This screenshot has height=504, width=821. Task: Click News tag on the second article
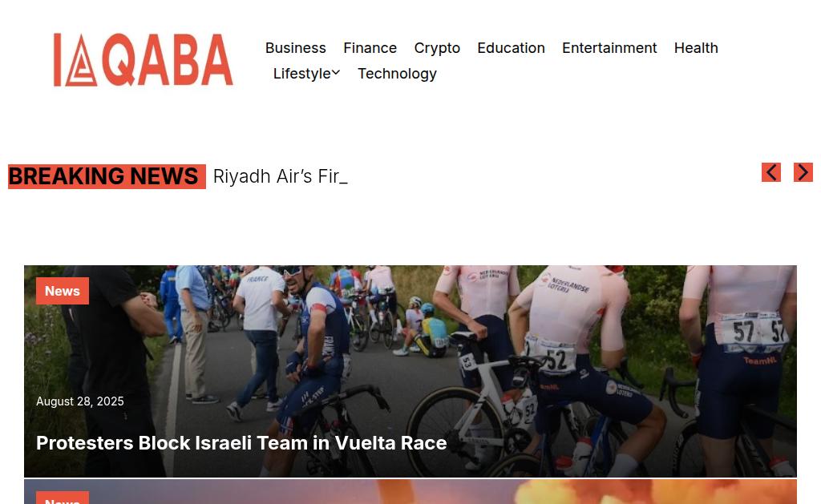coord(63,498)
